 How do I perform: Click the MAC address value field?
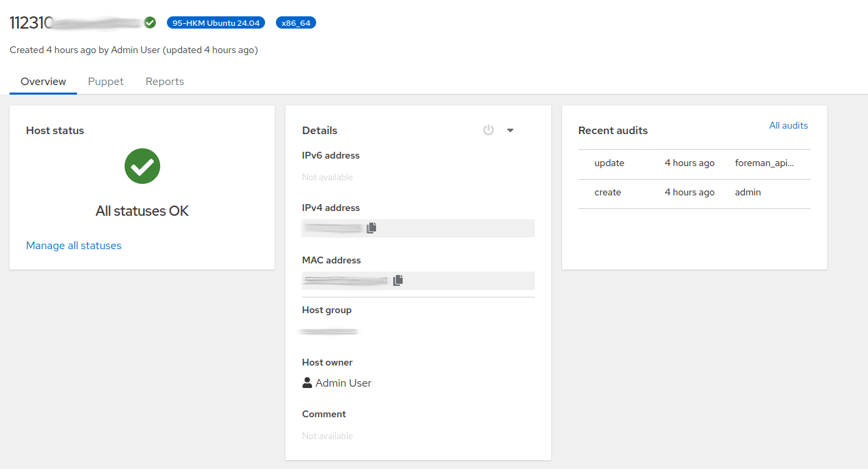point(345,280)
